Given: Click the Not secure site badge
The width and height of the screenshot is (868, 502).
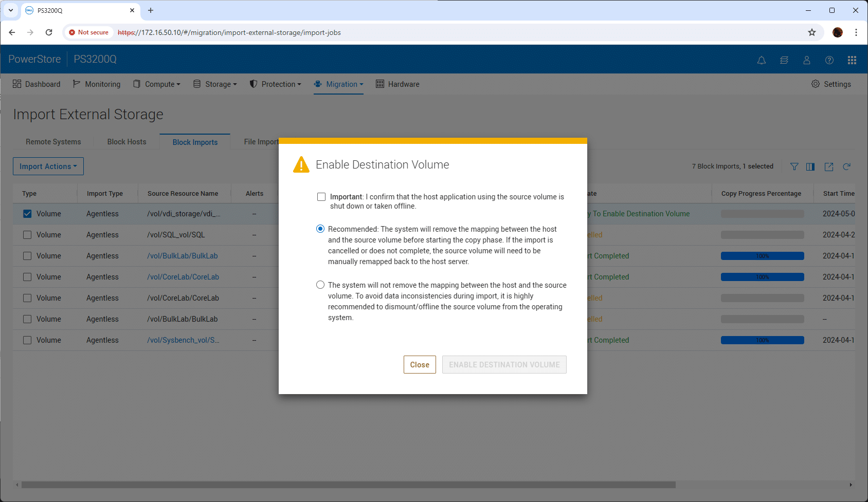Looking at the screenshot, I should [x=88, y=32].
